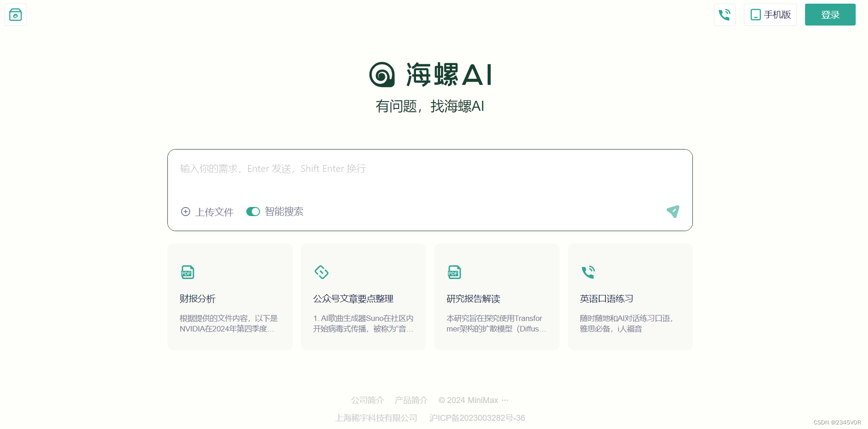The image size is (868, 429).
Task: Open the 研究报告解读 card title
Action: [473, 299]
